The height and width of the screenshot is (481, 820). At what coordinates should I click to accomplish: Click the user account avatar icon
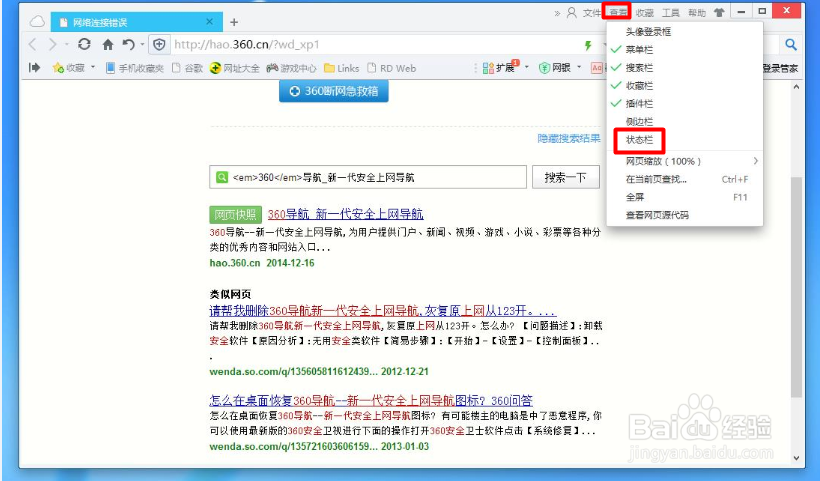point(572,13)
